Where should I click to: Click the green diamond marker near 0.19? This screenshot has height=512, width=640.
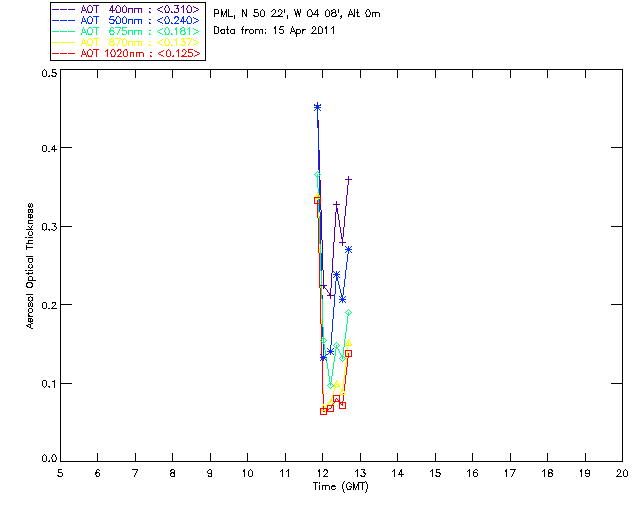[348, 313]
